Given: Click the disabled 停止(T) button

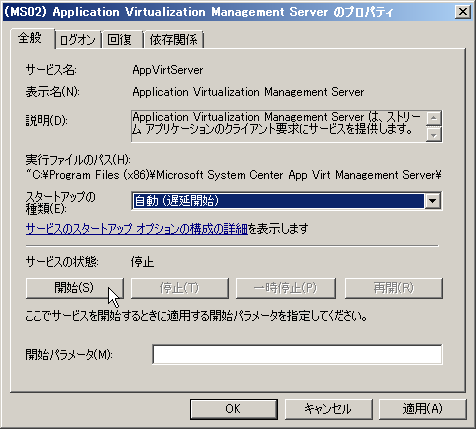Looking at the screenshot, I should click(x=180, y=288).
